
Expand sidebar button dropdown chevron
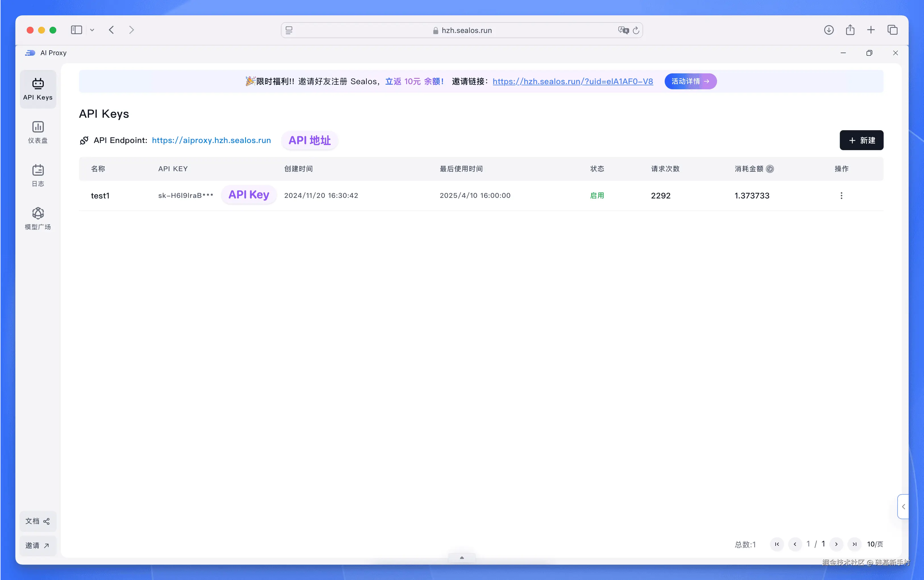[92, 30]
